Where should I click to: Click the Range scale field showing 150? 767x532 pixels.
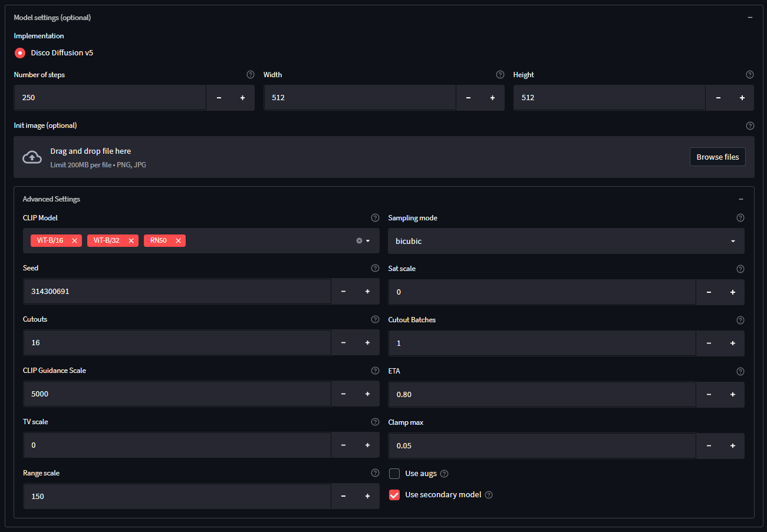[x=177, y=497]
